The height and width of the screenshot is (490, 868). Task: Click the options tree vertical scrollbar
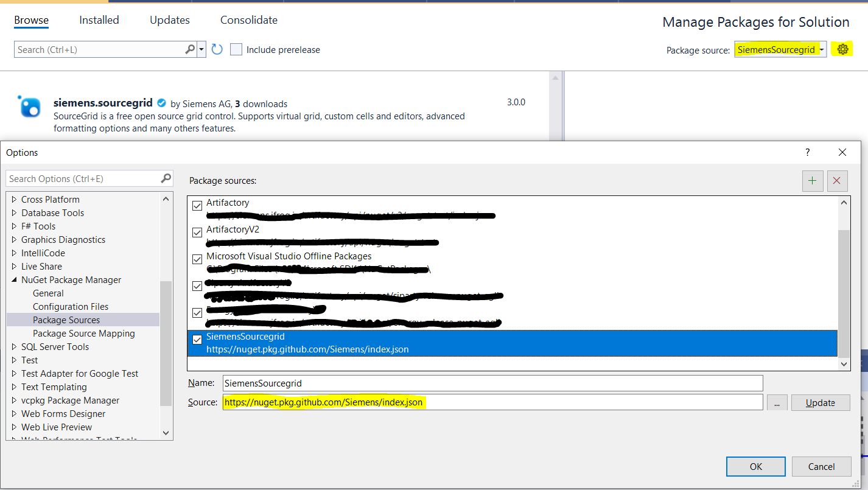(166, 343)
